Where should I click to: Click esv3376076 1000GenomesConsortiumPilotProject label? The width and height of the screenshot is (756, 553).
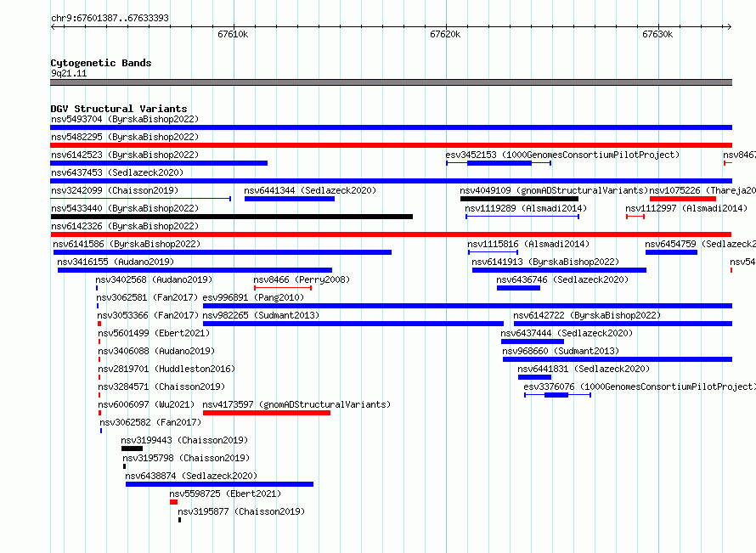point(640,387)
